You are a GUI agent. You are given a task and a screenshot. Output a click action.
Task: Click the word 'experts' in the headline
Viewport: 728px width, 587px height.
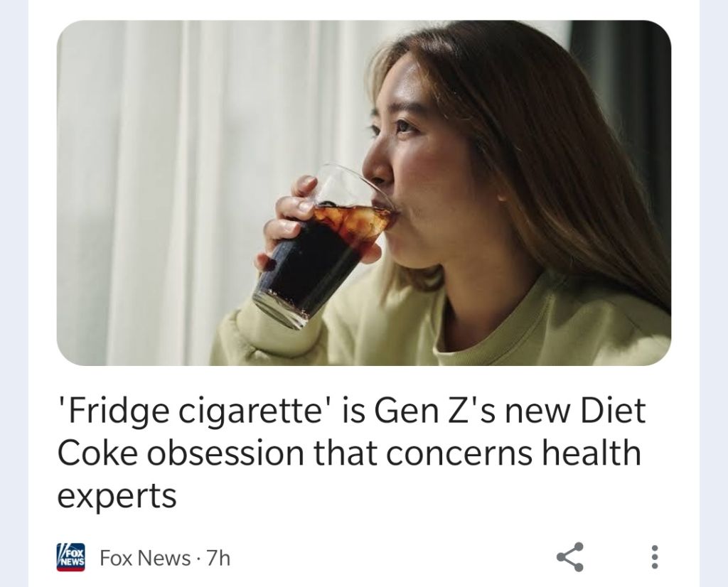coord(117,495)
